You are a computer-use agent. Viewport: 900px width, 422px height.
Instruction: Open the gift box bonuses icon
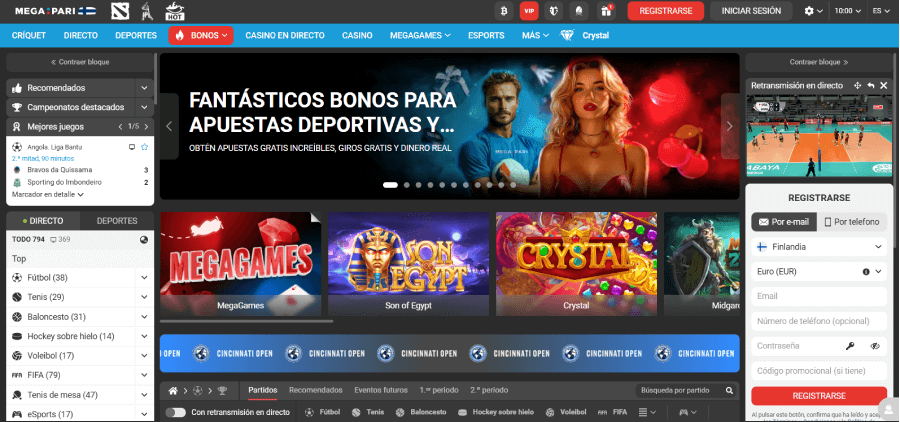(606, 10)
